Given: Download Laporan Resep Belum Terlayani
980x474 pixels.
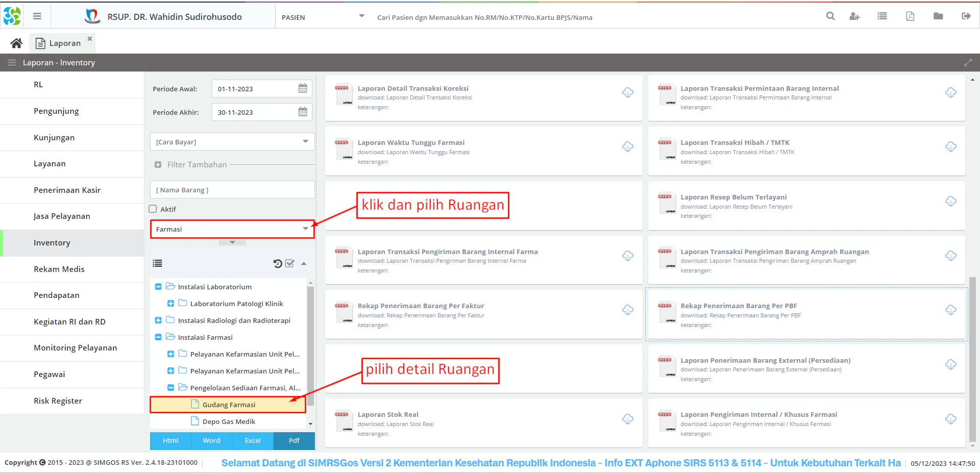Looking at the screenshot, I should [x=950, y=201].
